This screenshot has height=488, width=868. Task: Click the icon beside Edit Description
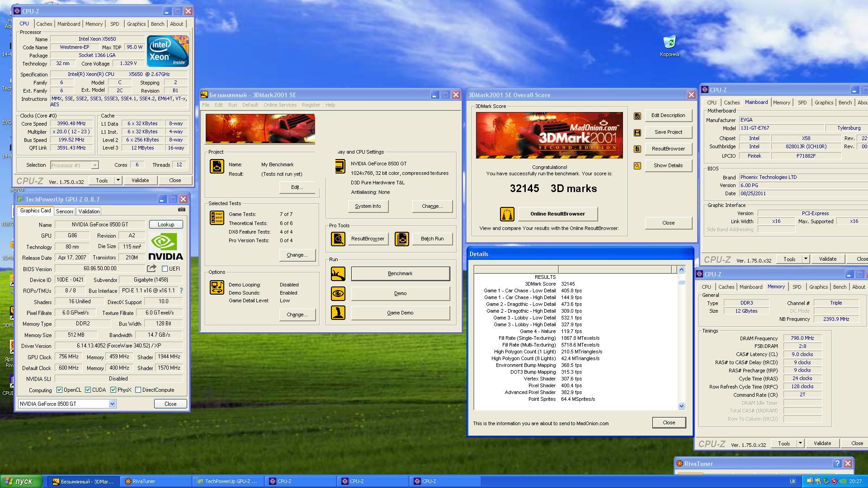(637, 116)
